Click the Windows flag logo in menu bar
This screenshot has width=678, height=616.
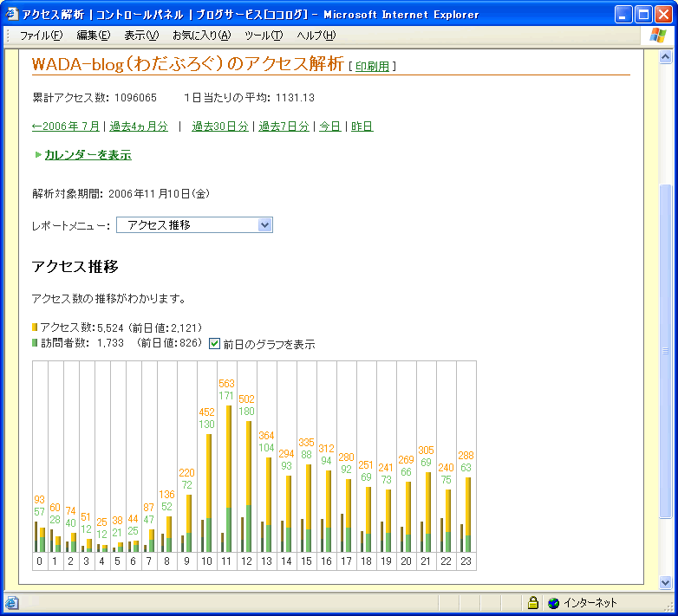pyautogui.click(x=658, y=36)
